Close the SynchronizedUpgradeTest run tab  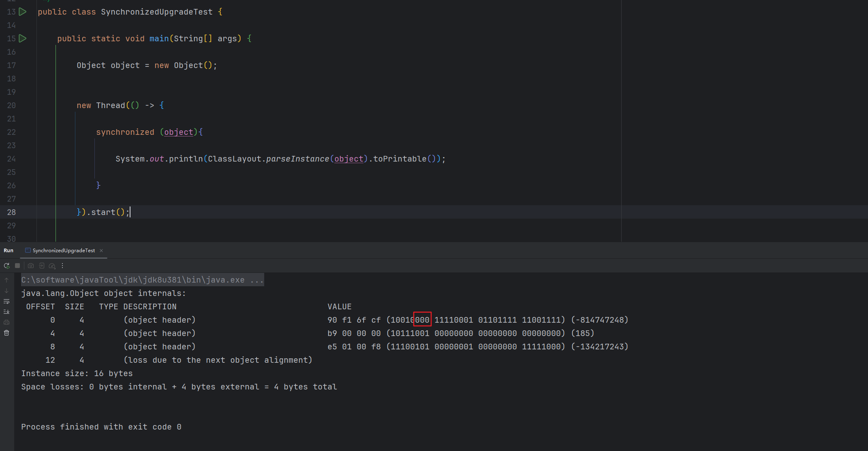(101, 251)
